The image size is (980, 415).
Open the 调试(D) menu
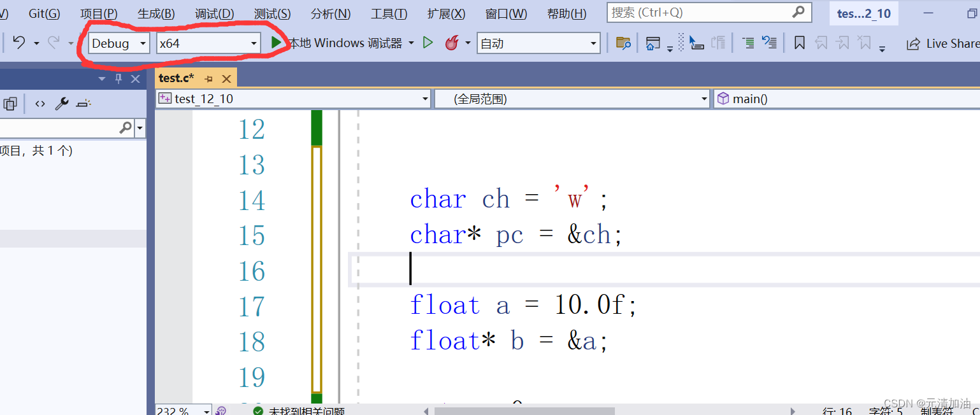tap(213, 13)
